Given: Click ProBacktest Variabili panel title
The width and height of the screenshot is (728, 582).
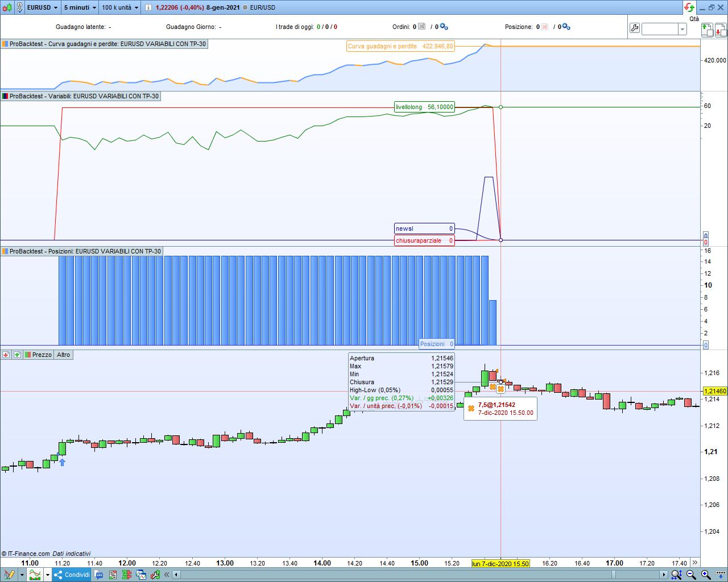Looking at the screenshot, I should [81, 96].
